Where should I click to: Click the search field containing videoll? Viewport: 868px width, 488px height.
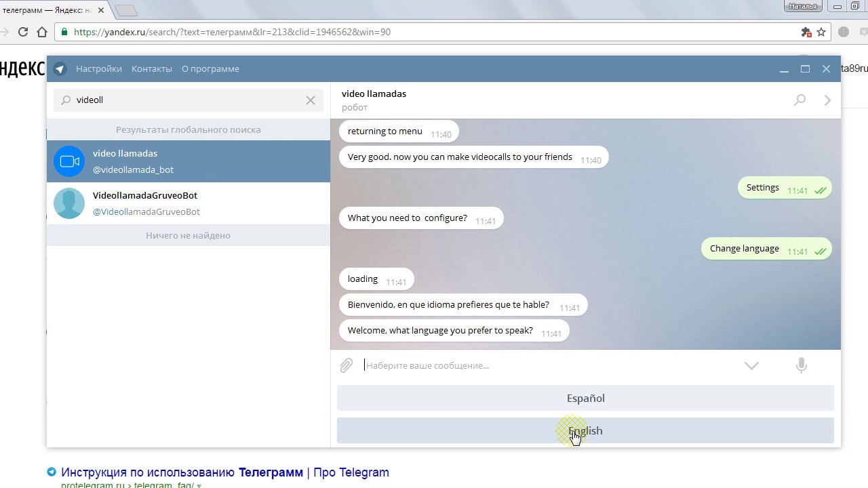coord(189,100)
